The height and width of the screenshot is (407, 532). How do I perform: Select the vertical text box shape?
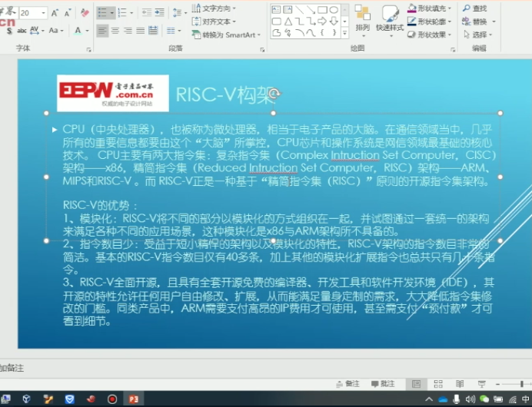coord(288,9)
